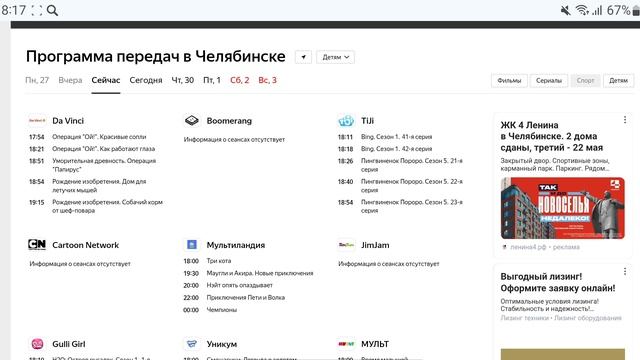Image resolution: width=640 pixels, height=360 pixels.
Task: Open the 00:00 Чемпионы program
Action: [x=210, y=310]
